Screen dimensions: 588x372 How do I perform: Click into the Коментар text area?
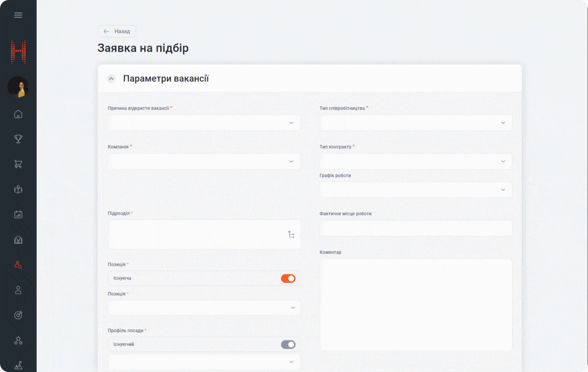click(416, 304)
